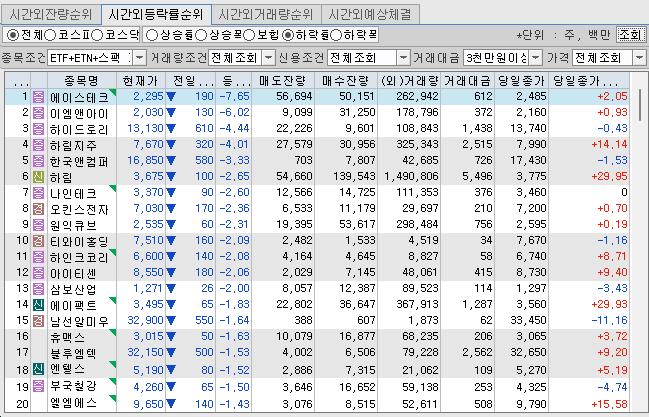649x417 pixels.
Task: Click the +29.95 value in 하림 row
Action: coord(609,177)
